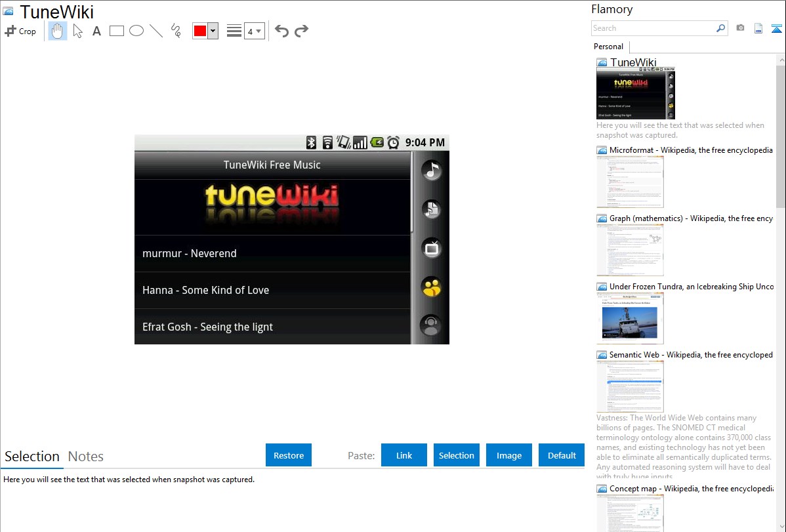Click the line thickness icon
The image size is (786, 532).
[x=234, y=31]
